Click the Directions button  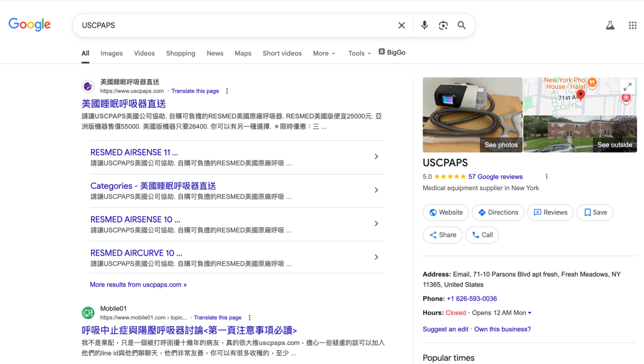(497, 213)
